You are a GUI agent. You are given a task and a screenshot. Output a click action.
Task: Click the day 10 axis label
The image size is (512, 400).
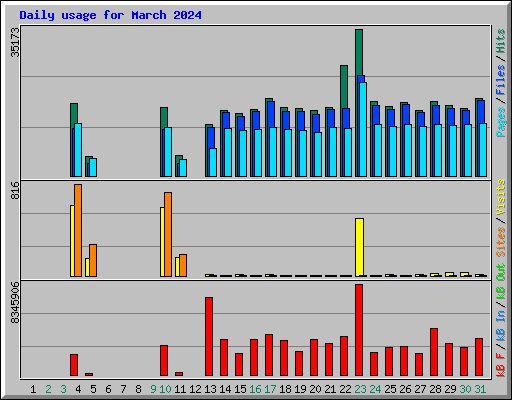pyautogui.click(x=165, y=389)
